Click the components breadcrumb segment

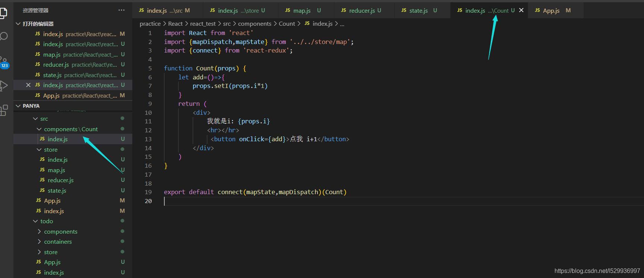(255, 23)
